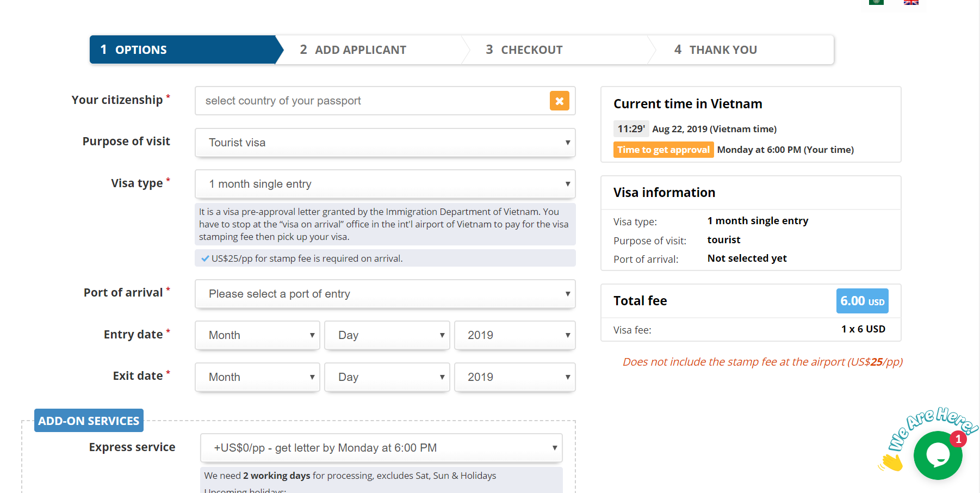Open the Port of arrival dropdown
Screen dimensions: 980x493
385,294
